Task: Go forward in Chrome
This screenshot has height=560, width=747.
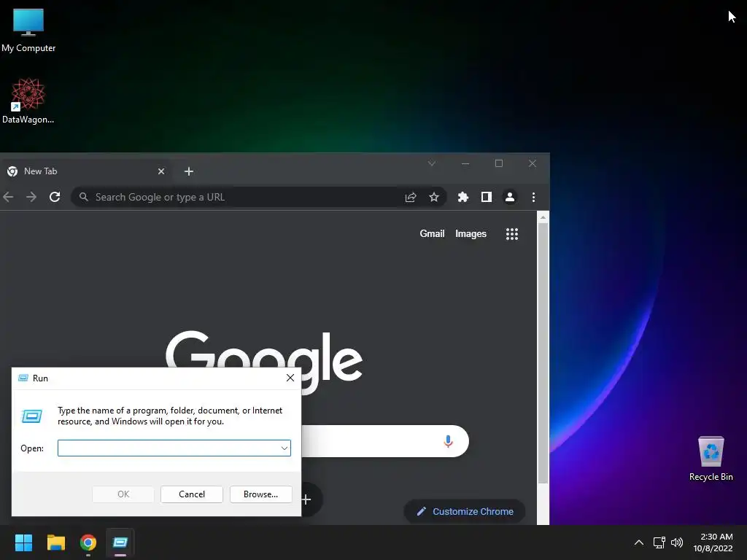Action: (31, 197)
